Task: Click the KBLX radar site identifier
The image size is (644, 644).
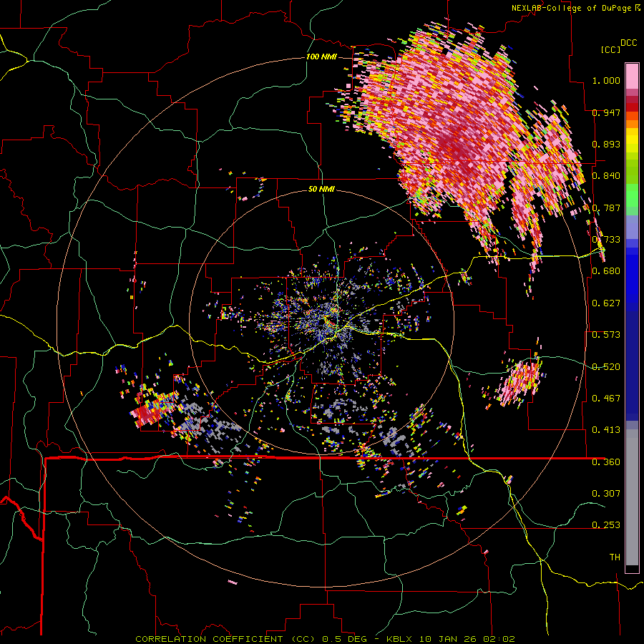Action: (400, 639)
